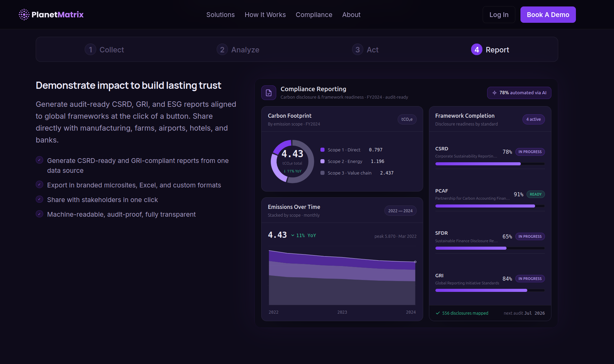This screenshot has width=614, height=364.
Task: Click check icon beside Machine-readable bullet
Action: [39, 214]
